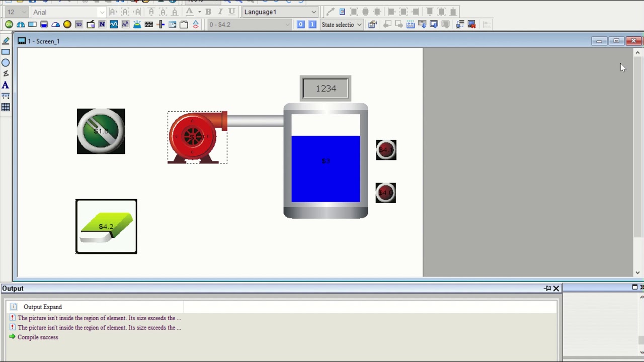The image size is (644, 362).
Task: Toggle bold text formatting
Action: (208, 12)
